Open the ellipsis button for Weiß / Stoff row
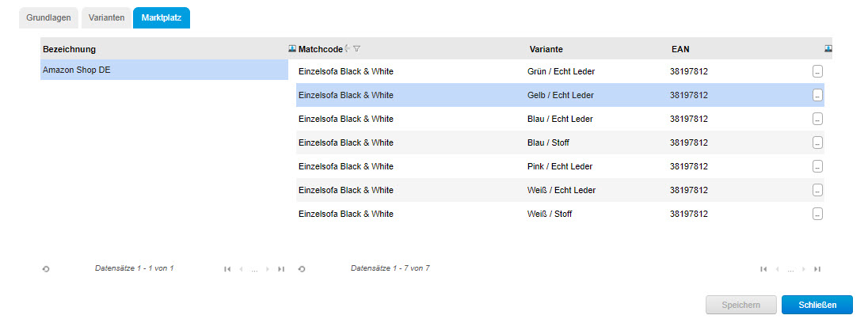The height and width of the screenshot is (319, 868). 817,214
